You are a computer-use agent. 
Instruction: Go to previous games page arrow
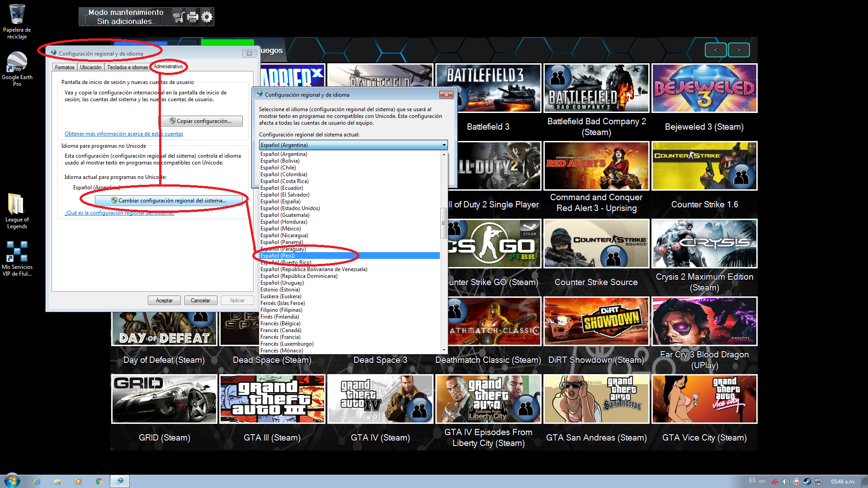point(716,50)
